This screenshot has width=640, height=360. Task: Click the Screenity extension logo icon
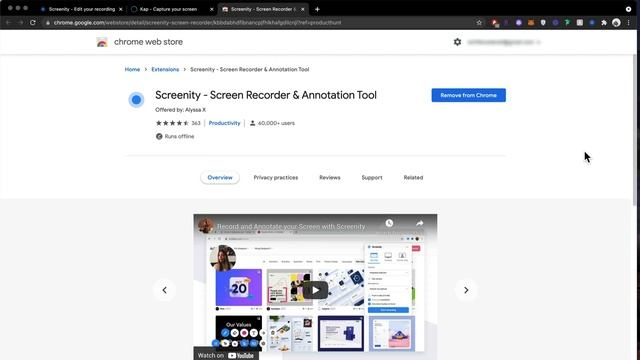tap(136, 100)
